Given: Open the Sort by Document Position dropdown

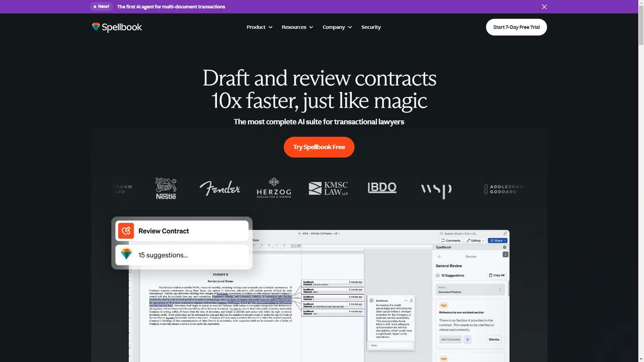Looking at the screenshot, I should coord(470,290).
